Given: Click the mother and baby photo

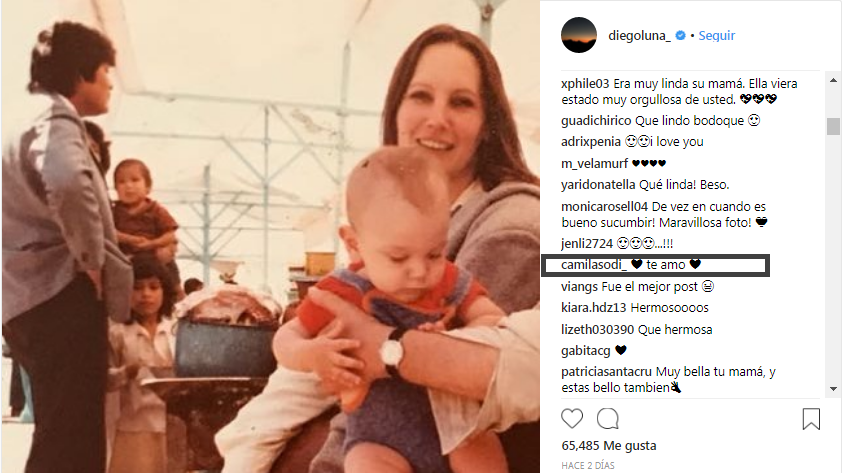Looking at the screenshot, I should tap(270, 236).
